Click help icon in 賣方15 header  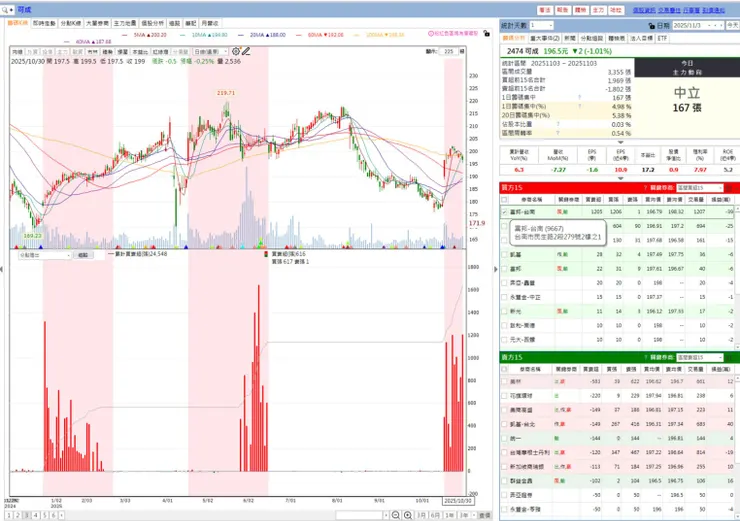coord(645,358)
